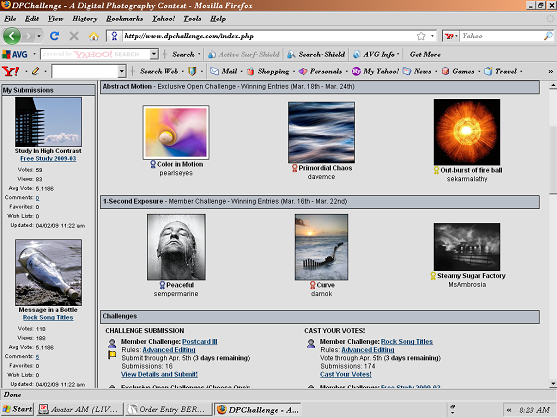
Task: Go to the Home page icon
Action: tap(94, 36)
